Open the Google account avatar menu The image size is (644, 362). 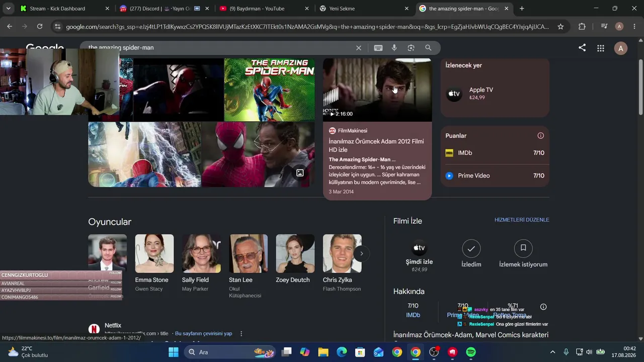pyautogui.click(x=621, y=48)
